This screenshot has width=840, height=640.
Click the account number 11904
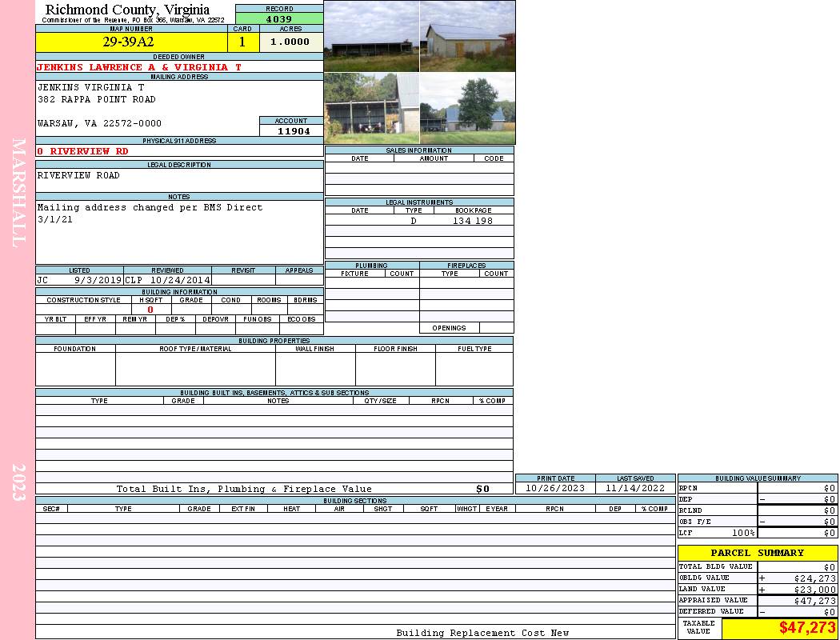294,130
